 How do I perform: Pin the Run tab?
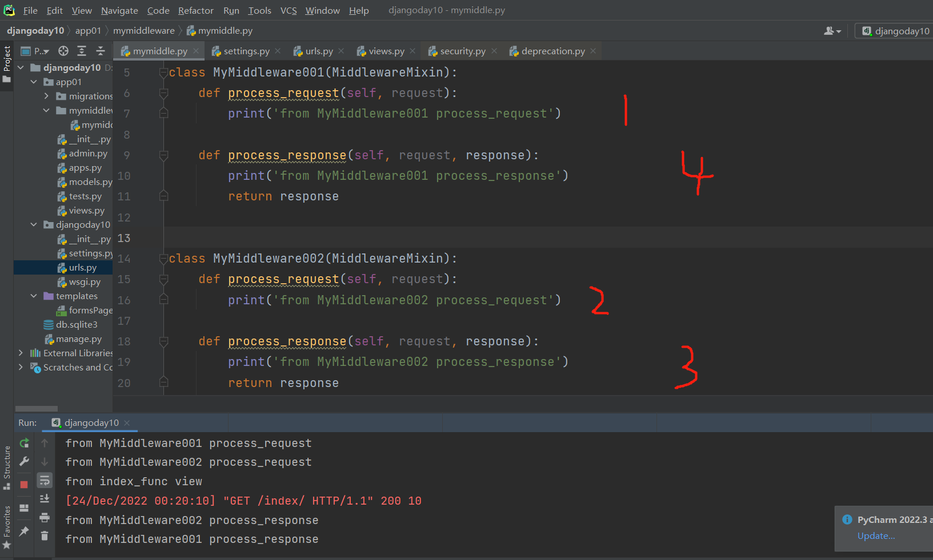click(24, 531)
